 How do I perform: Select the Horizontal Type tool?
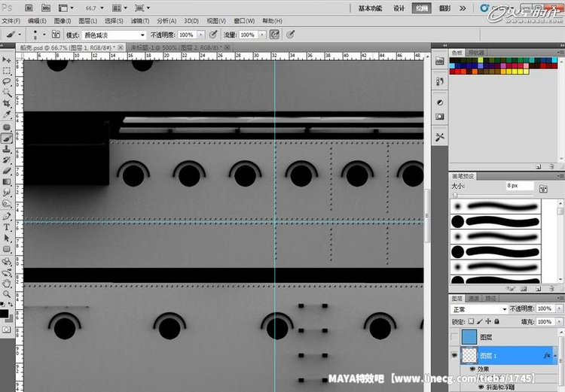(7, 227)
